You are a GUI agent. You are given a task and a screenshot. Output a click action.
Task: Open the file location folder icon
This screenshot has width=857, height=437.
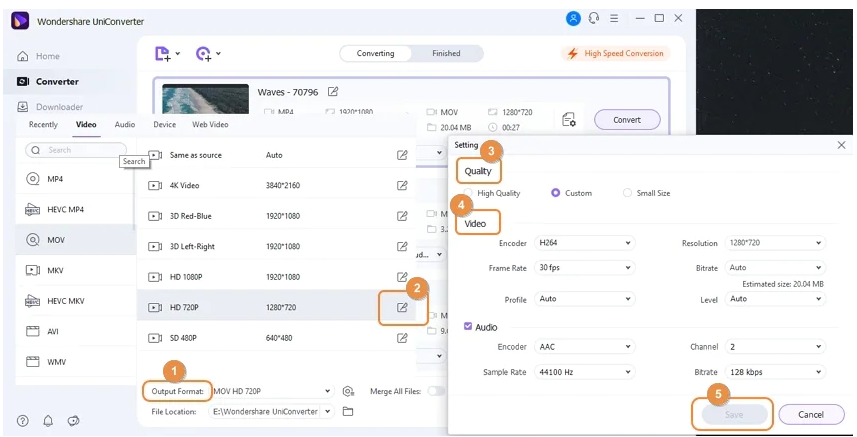(348, 411)
